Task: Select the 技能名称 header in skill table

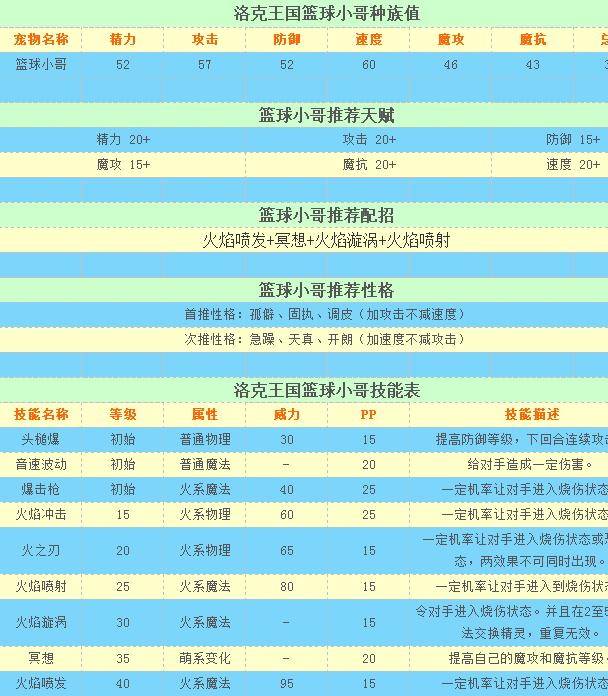Action: point(41,415)
